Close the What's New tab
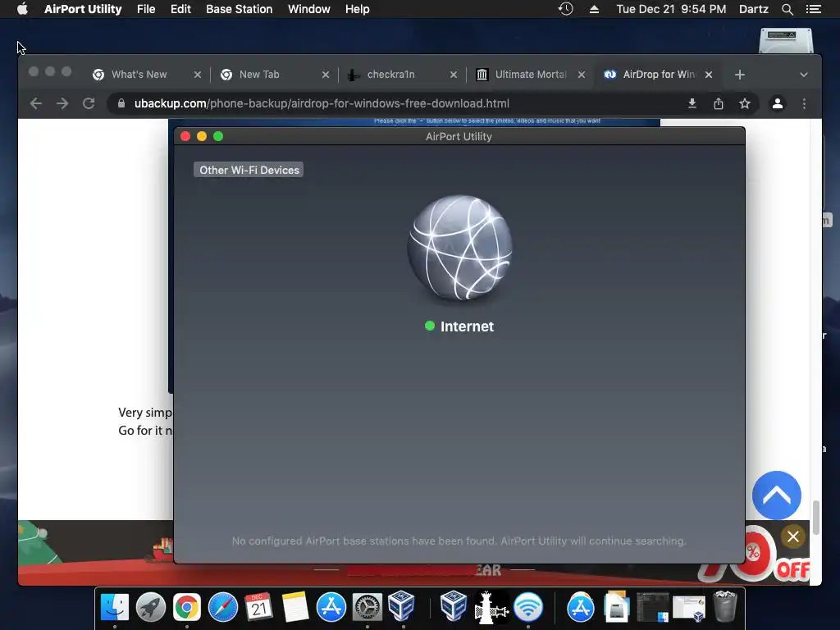 click(x=197, y=75)
